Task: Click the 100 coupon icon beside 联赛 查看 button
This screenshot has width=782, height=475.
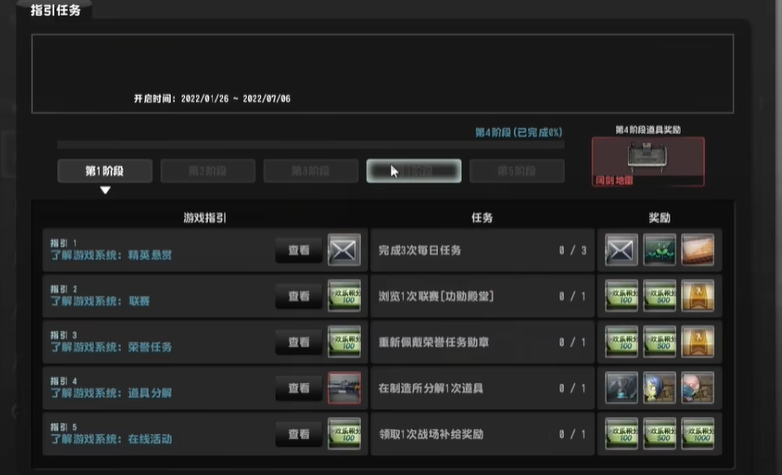Action: (344, 296)
